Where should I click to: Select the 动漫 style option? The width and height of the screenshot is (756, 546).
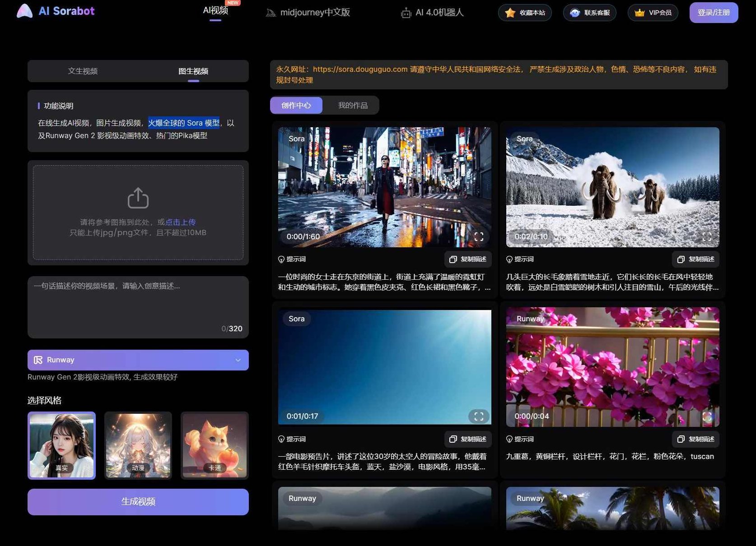click(x=138, y=446)
